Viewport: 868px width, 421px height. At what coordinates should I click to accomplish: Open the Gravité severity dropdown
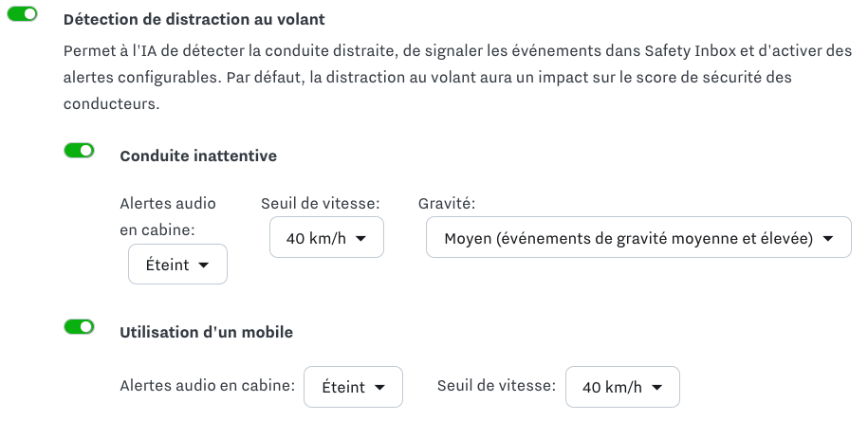[637, 238]
